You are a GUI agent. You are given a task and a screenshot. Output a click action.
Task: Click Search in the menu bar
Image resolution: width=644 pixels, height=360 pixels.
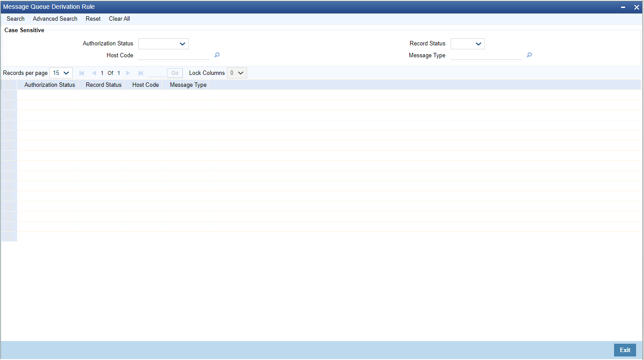coord(15,19)
